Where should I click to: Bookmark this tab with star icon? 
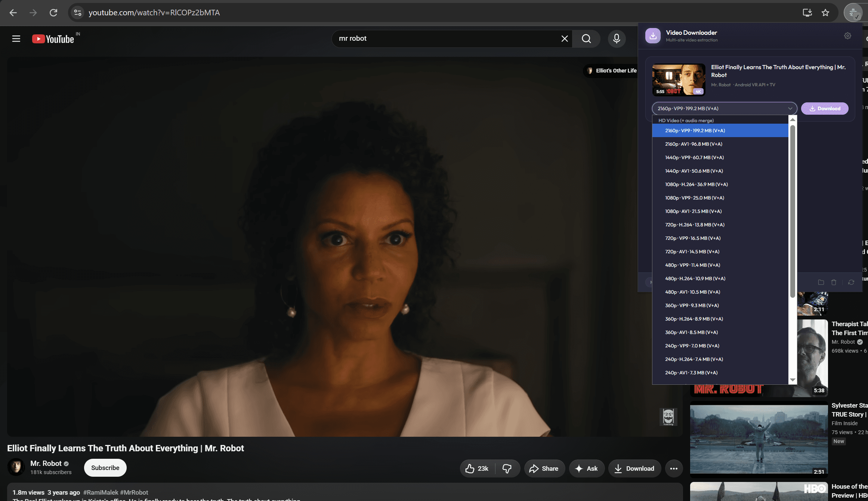point(825,13)
